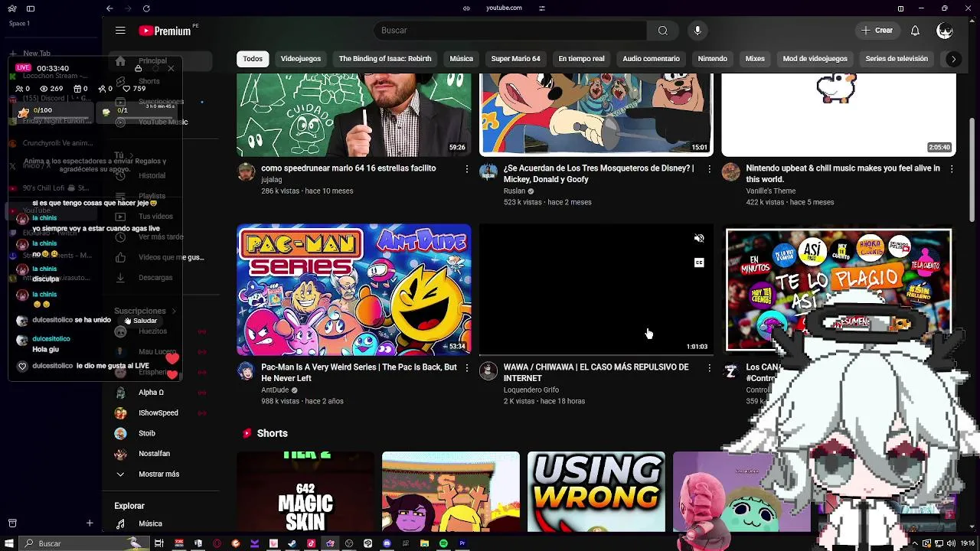The height and width of the screenshot is (551, 980).
Task: Open Alpha Ω subscription
Action: 151,393
